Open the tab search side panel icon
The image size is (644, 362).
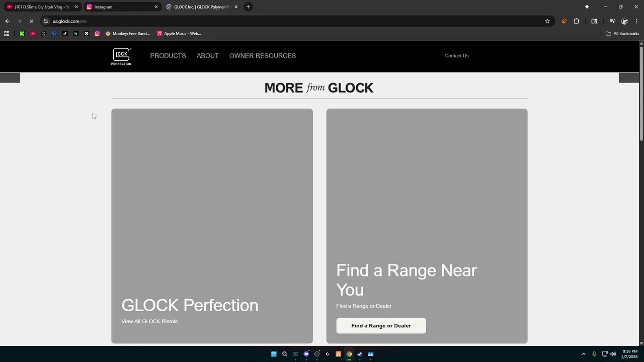point(594,21)
